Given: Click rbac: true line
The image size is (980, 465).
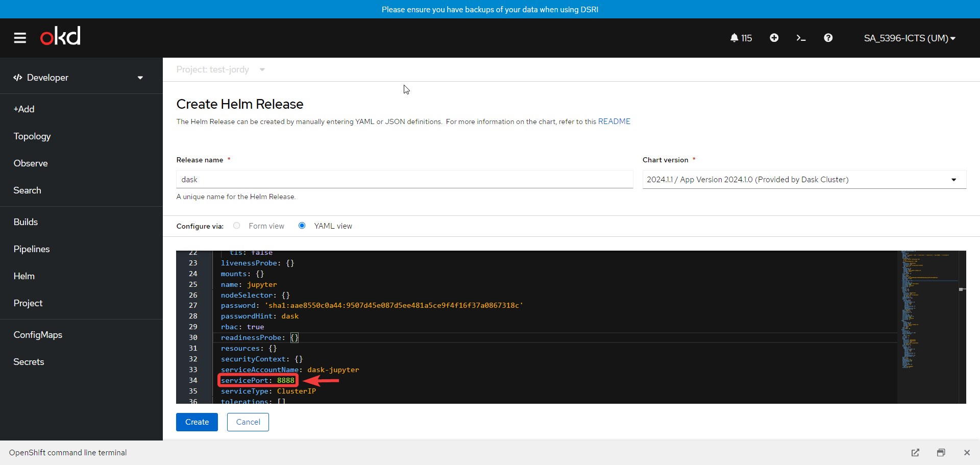Looking at the screenshot, I should [x=242, y=327].
